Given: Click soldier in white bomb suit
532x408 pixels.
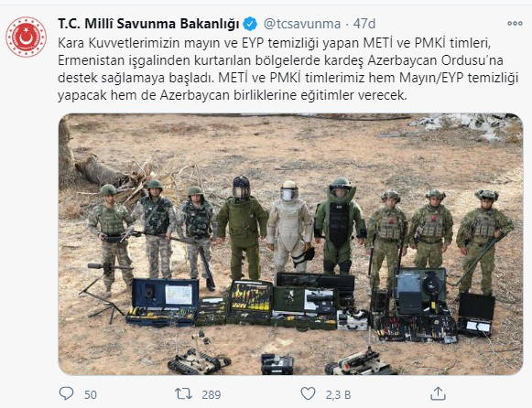Looking at the screenshot, I should click(x=289, y=225).
